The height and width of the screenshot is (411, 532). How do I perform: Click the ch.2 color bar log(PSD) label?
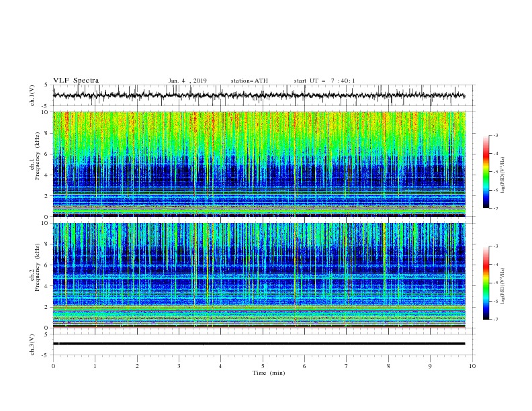(503, 286)
